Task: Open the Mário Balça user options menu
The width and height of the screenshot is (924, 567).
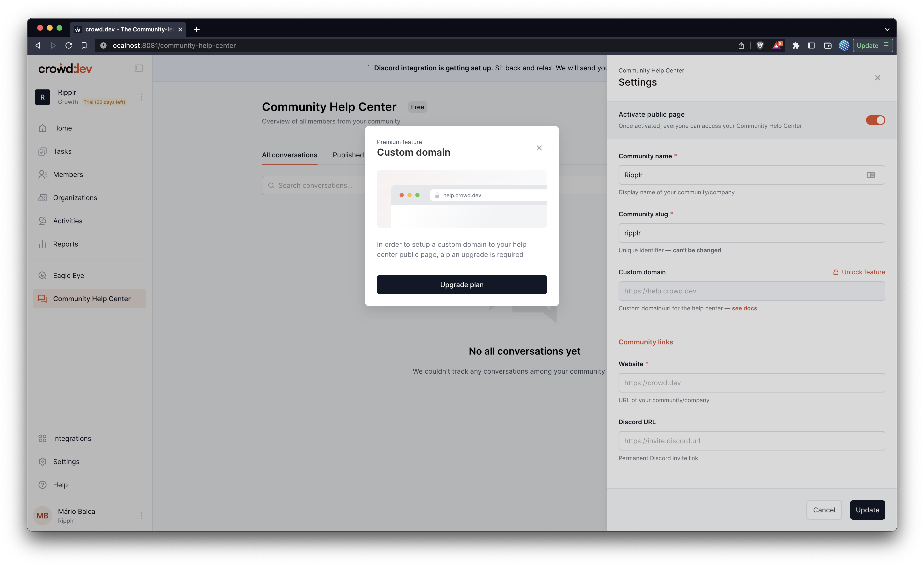Action: pos(141,516)
